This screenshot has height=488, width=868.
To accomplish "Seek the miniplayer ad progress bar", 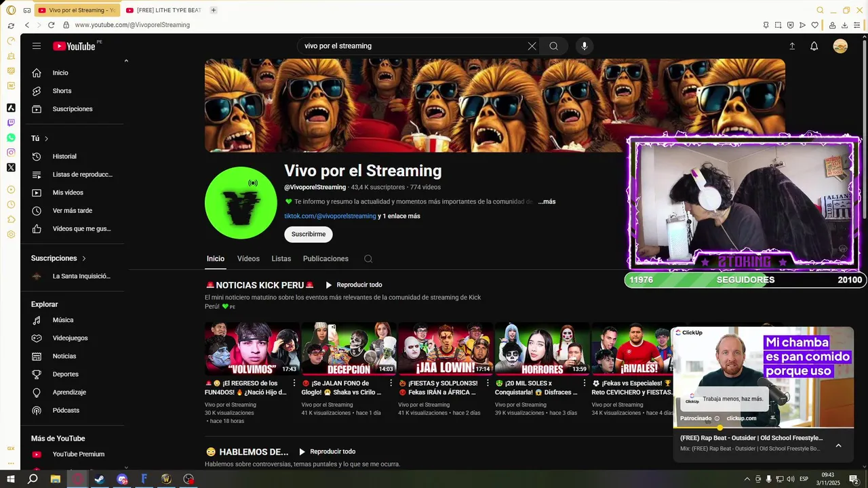I will point(763,428).
